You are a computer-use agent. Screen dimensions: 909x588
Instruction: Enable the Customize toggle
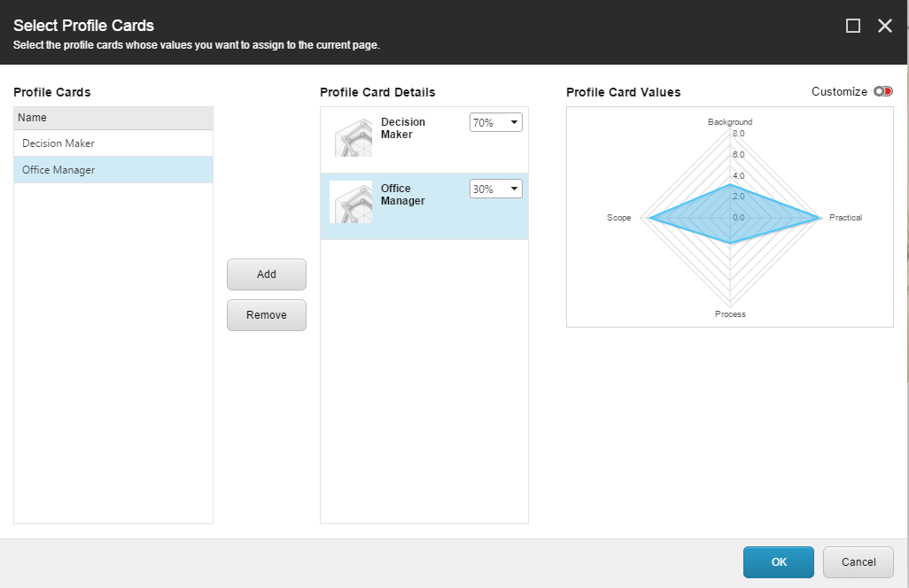tap(885, 91)
